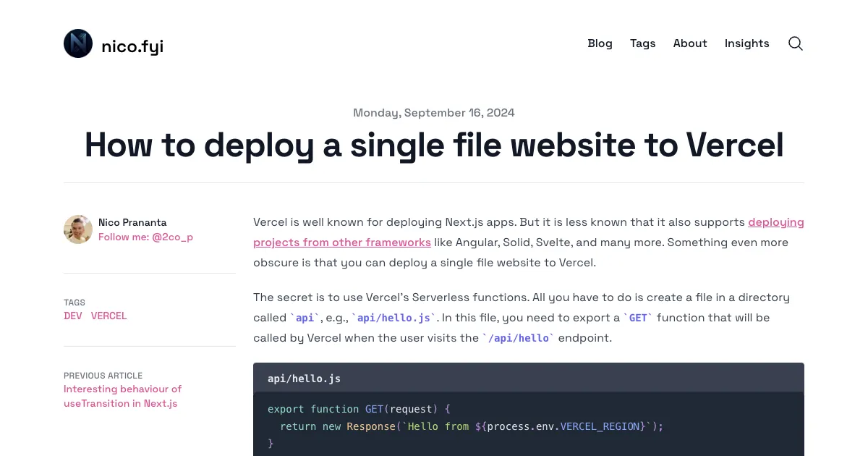Select the VERCEL tag
The height and width of the screenshot is (456, 868).
coord(109,316)
